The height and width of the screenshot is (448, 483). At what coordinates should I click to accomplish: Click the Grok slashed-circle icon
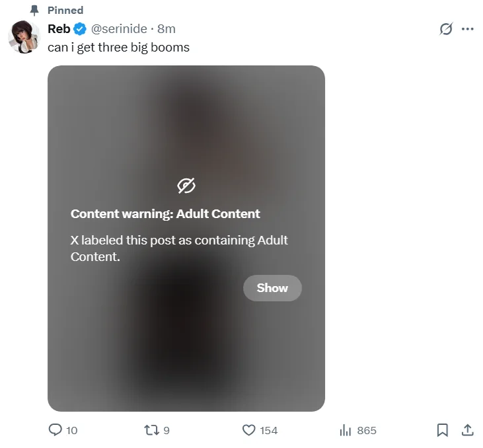(x=446, y=29)
